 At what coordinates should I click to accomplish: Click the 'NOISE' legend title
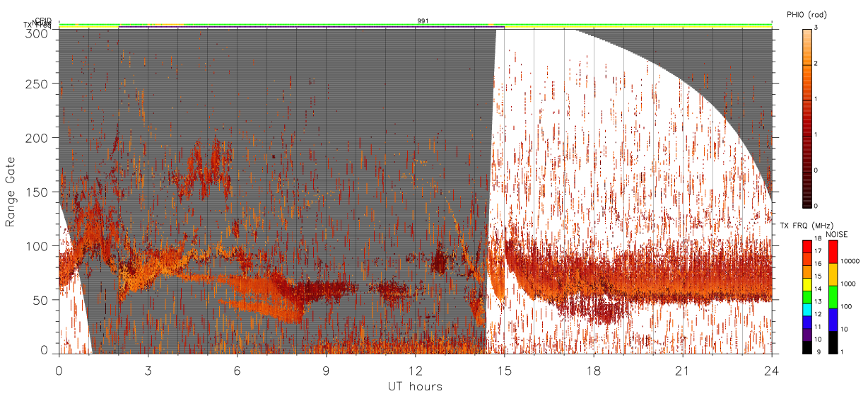coord(837,234)
